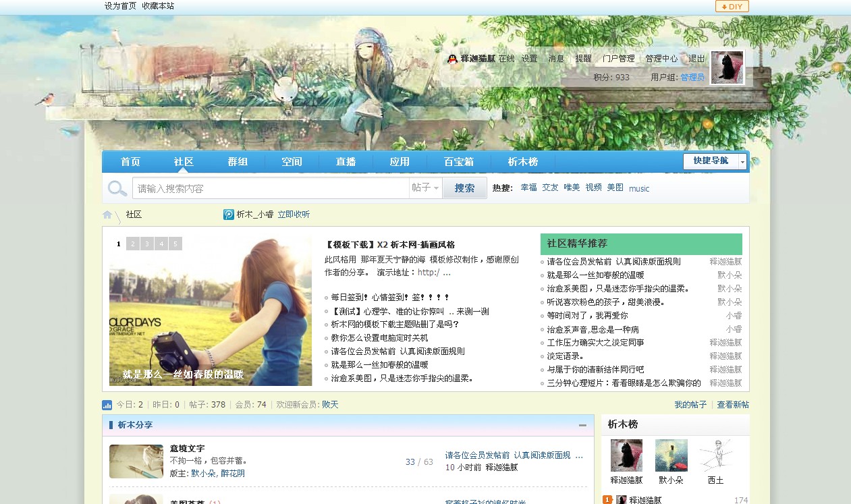Screen dimensions: 851x504
Task: Open 提醒 in user menu
Action: pos(583,59)
